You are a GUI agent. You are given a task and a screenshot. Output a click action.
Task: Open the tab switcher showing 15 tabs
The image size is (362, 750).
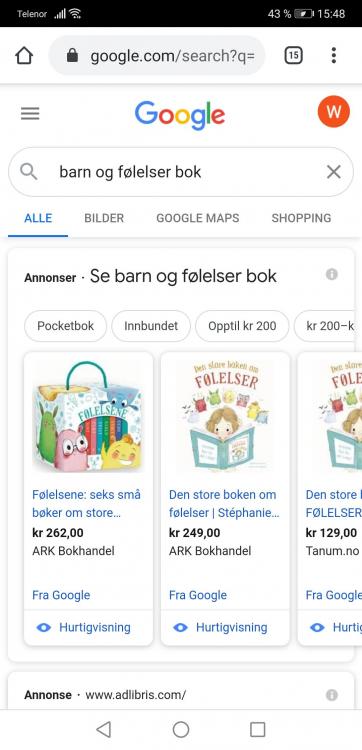pos(293,55)
